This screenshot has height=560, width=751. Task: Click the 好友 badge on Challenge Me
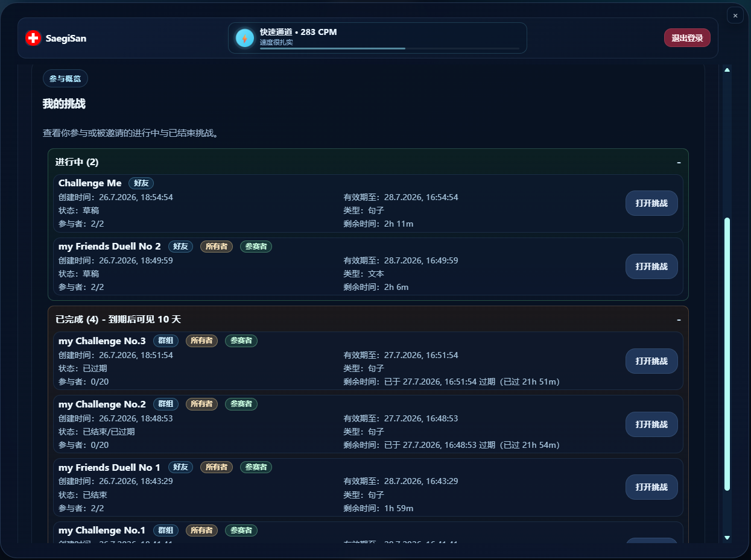[x=141, y=183]
